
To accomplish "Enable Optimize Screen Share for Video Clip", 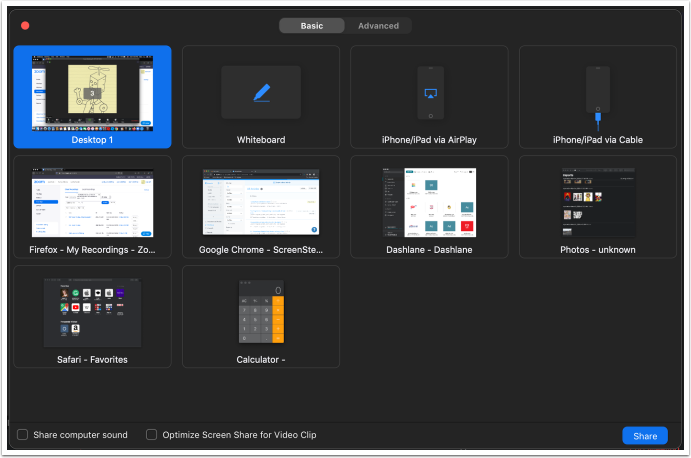I will click(152, 435).
